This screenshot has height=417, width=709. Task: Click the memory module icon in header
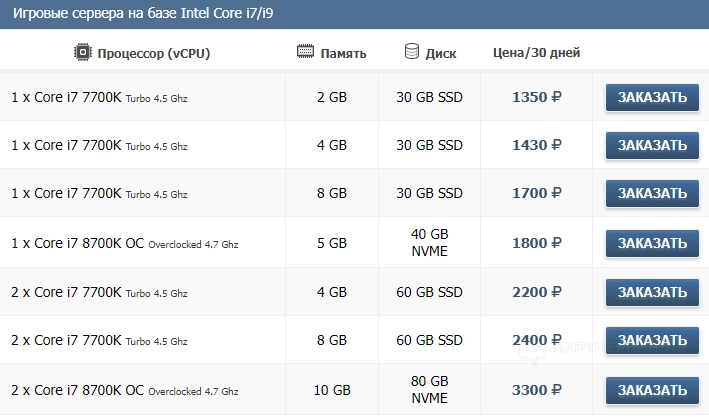click(x=306, y=52)
